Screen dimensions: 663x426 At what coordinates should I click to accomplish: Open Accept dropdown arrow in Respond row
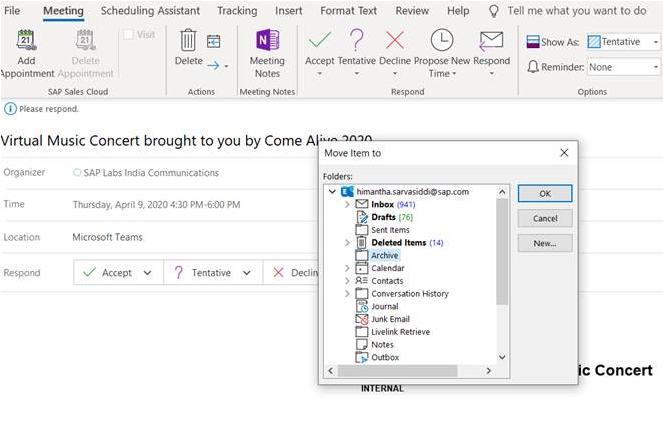point(147,273)
